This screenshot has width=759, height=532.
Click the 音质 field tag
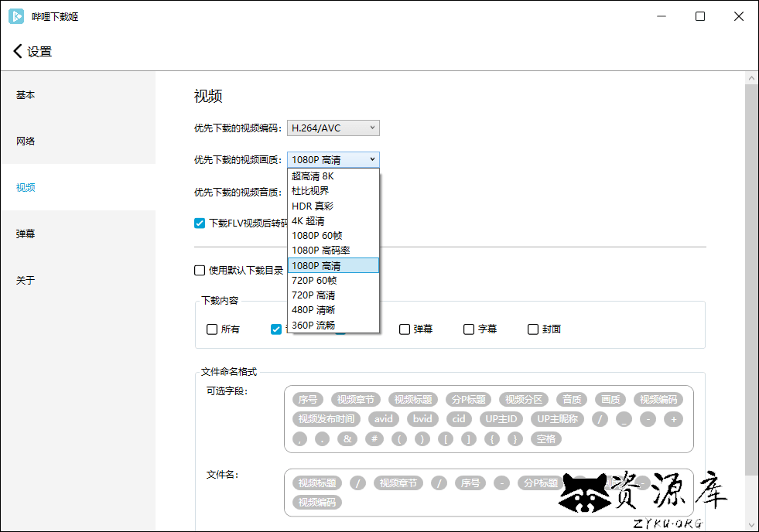pyautogui.click(x=572, y=400)
